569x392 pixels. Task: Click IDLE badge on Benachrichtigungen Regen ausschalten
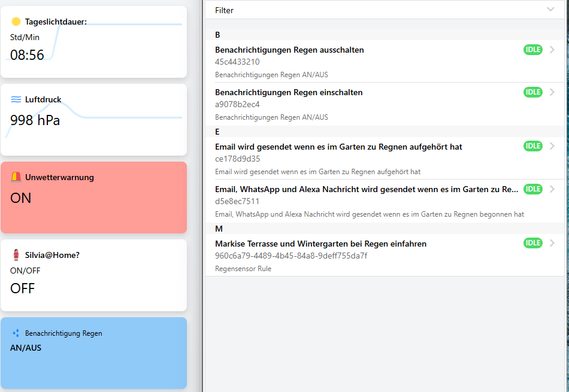coord(532,50)
